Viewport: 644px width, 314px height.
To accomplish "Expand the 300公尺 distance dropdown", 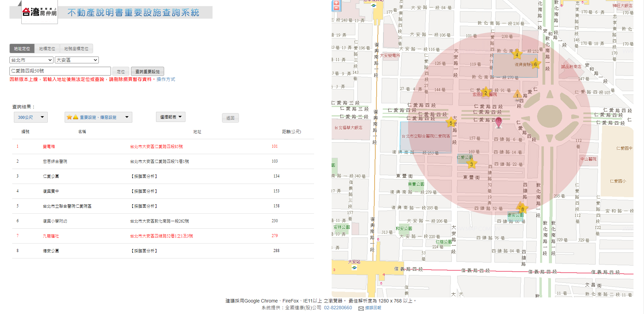I will tap(30, 117).
